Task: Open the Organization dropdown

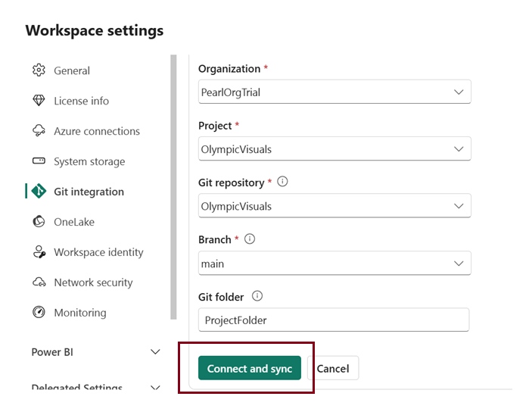Action: pyautogui.click(x=334, y=92)
